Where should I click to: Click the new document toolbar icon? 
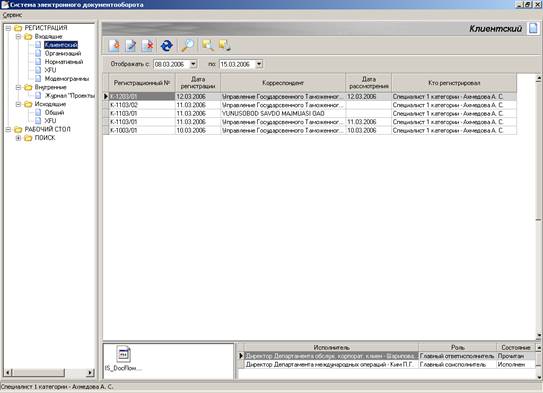pyautogui.click(x=114, y=45)
